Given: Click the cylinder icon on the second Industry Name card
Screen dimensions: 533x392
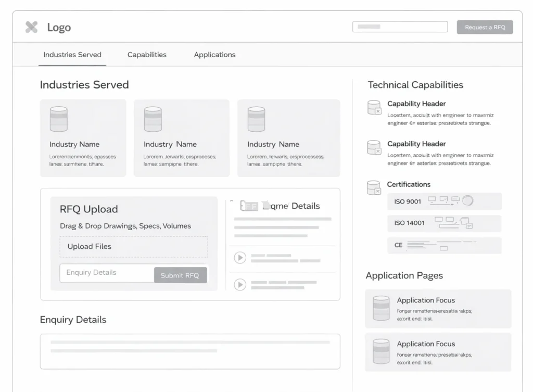Looking at the screenshot, I should click(153, 119).
